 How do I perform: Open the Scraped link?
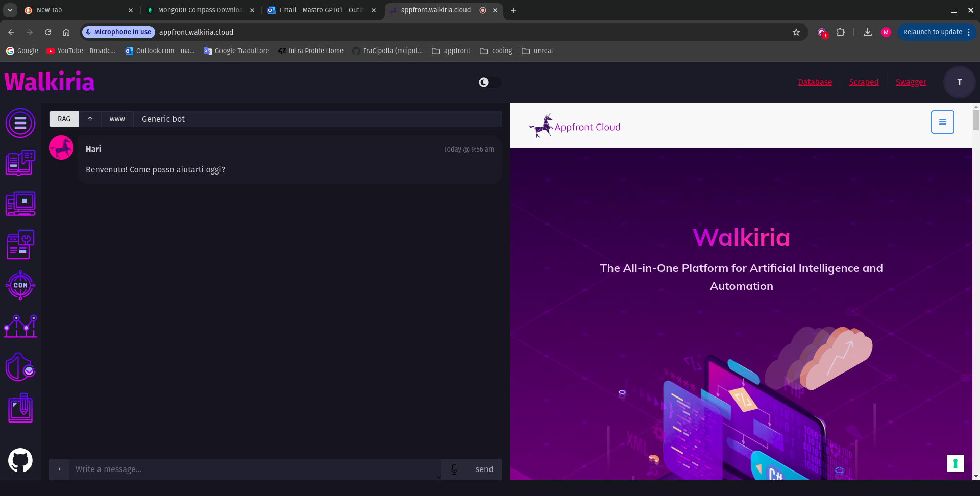[864, 82]
